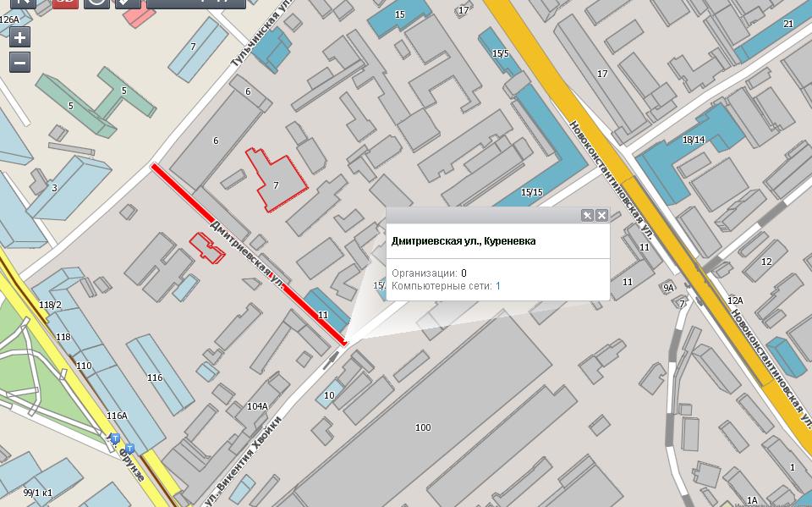Click the tag-shaped toolbar button
Viewport: 812px width, 507px height.
[x=128, y=3]
